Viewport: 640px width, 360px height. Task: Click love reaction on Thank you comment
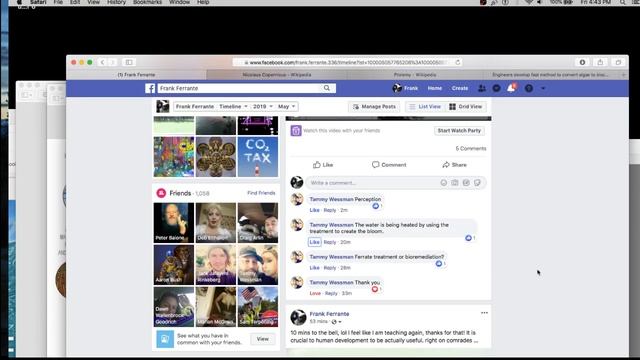[375, 289]
